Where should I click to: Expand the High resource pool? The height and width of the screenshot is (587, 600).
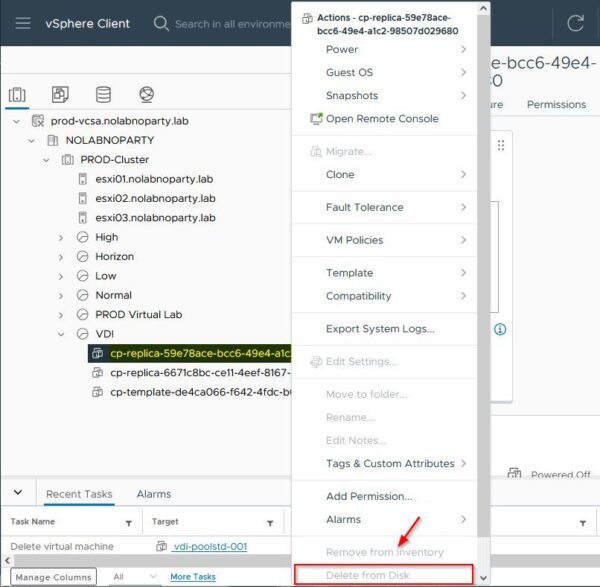(x=61, y=238)
